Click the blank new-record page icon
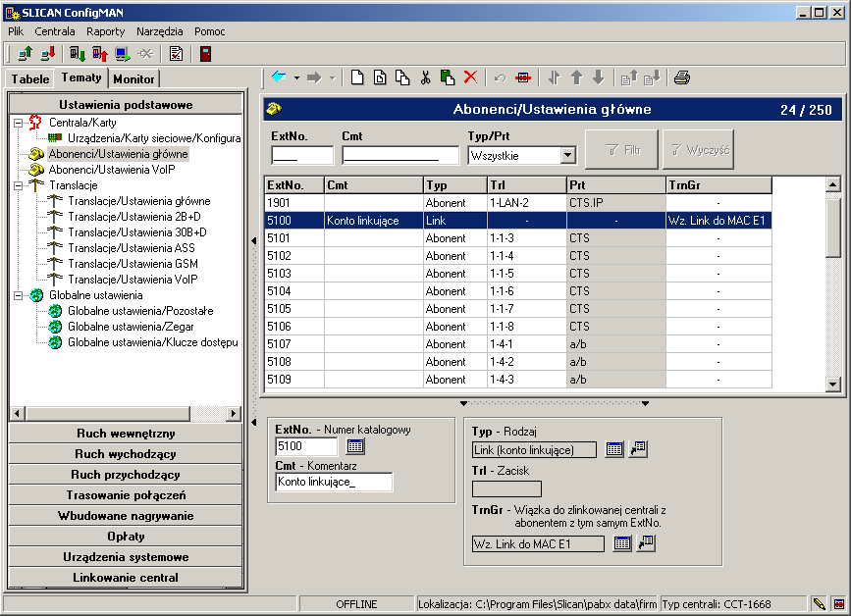The image size is (851, 616). tap(357, 77)
